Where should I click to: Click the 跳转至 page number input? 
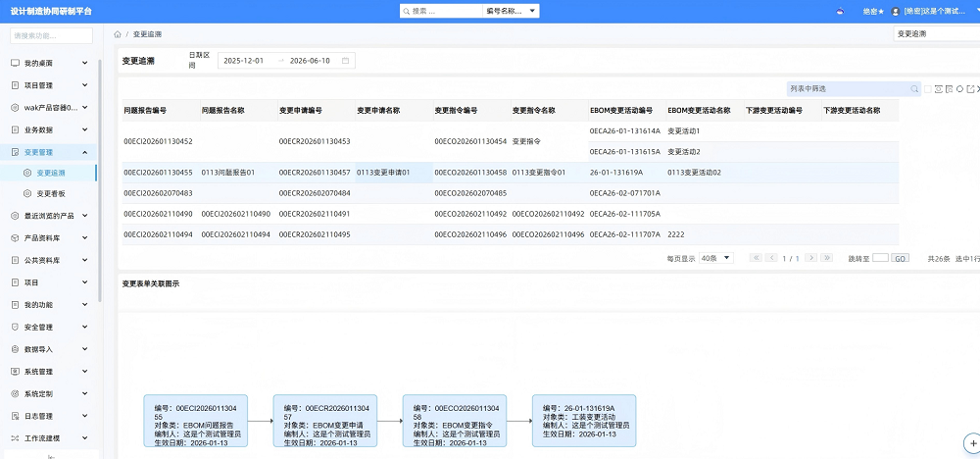tap(880, 258)
